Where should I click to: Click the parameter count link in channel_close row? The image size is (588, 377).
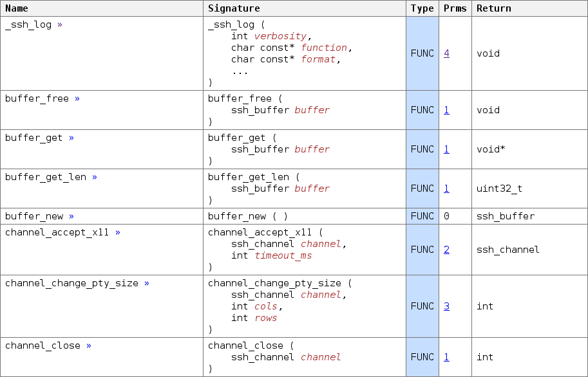(447, 357)
